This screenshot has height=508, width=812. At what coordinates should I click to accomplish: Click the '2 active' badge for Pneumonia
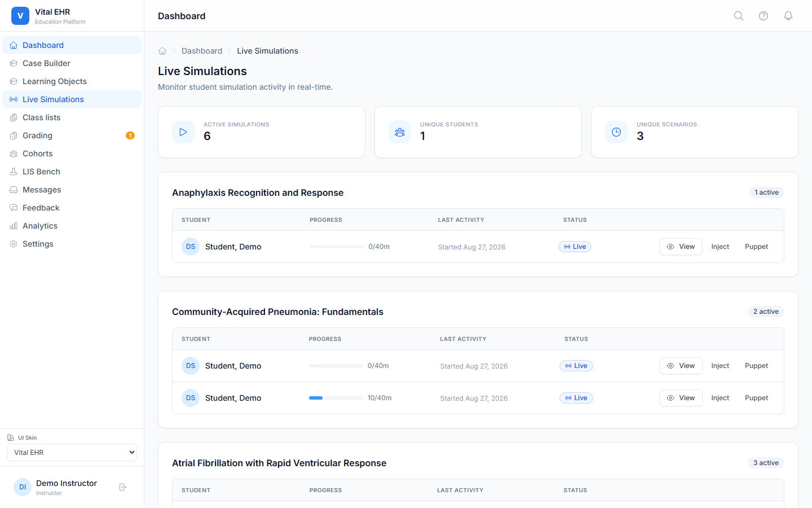click(766, 312)
